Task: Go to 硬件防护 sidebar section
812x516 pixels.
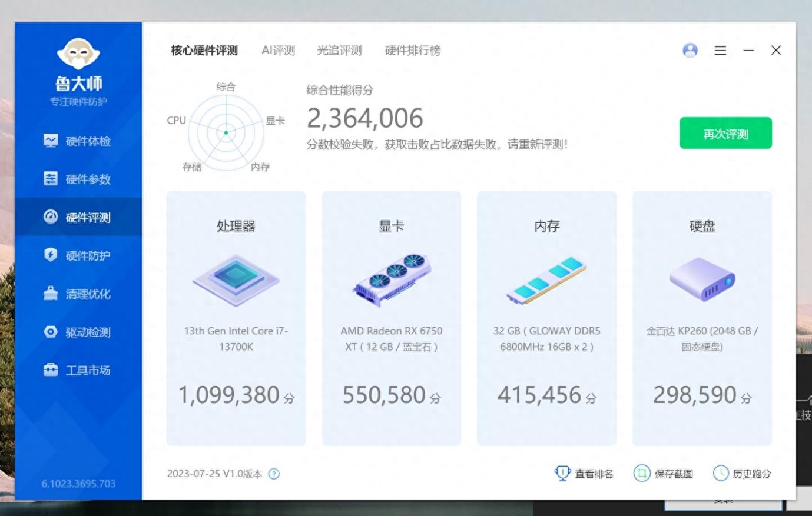Action: click(x=78, y=255)
